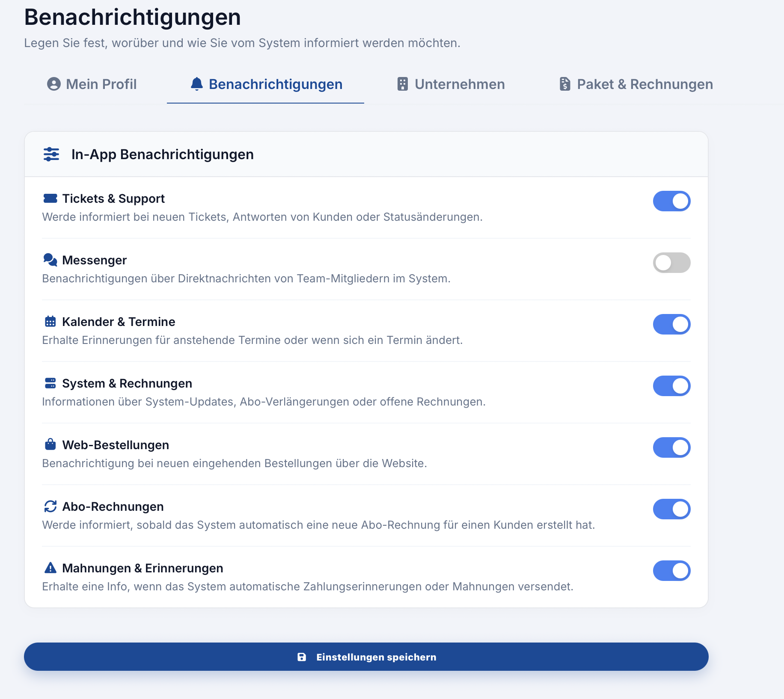
Task: Select the Benachrichtigungen tab
Action: click(x=266, y=84)
